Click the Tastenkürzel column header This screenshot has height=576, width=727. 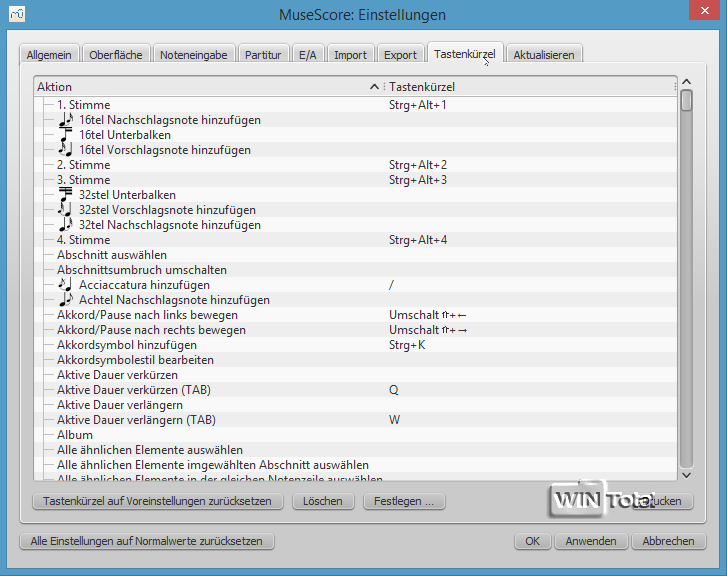coord(530,87)
